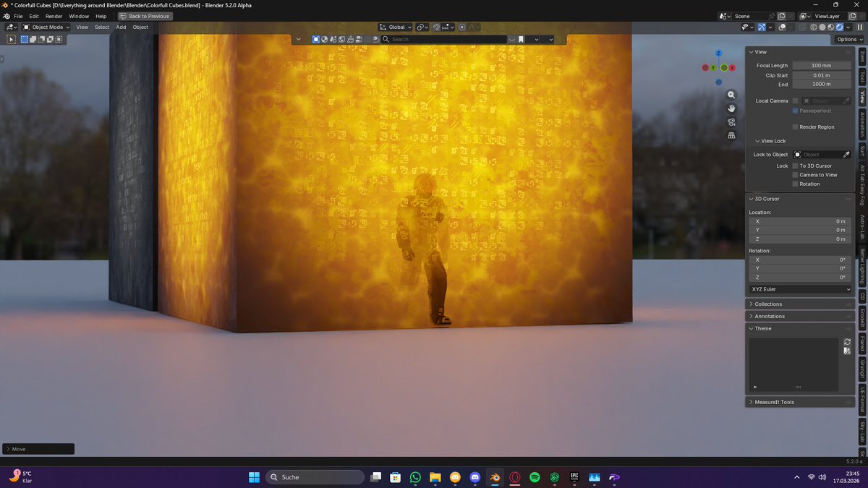The width and height of the screenshot is (868, 488).
Task: Select material preview shading
Action: point(831,27)
